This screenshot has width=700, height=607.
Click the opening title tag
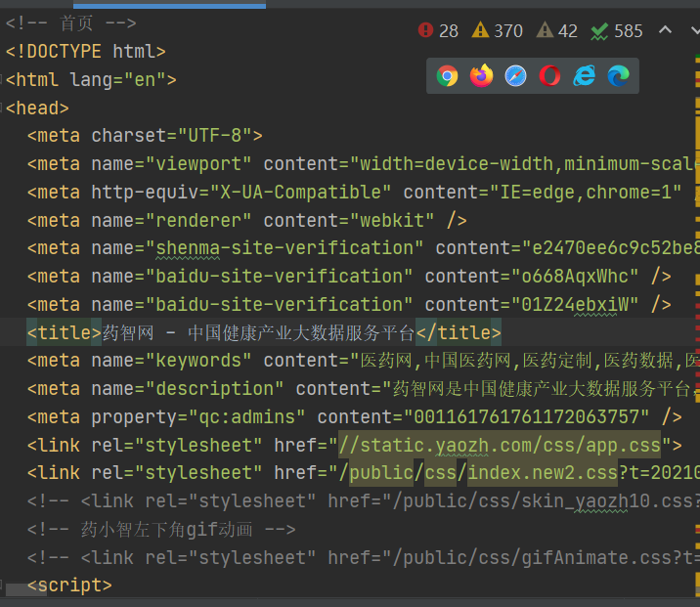(65, 332)
